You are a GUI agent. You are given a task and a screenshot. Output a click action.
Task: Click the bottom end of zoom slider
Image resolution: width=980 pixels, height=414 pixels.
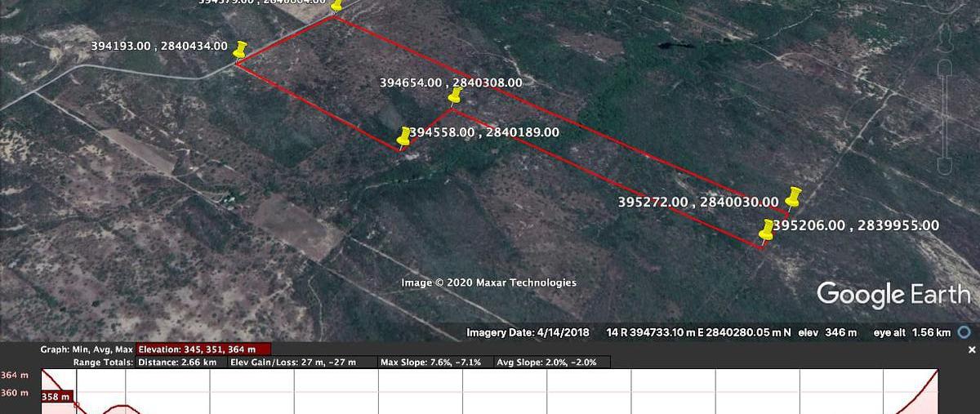click(x=945, y=167)
